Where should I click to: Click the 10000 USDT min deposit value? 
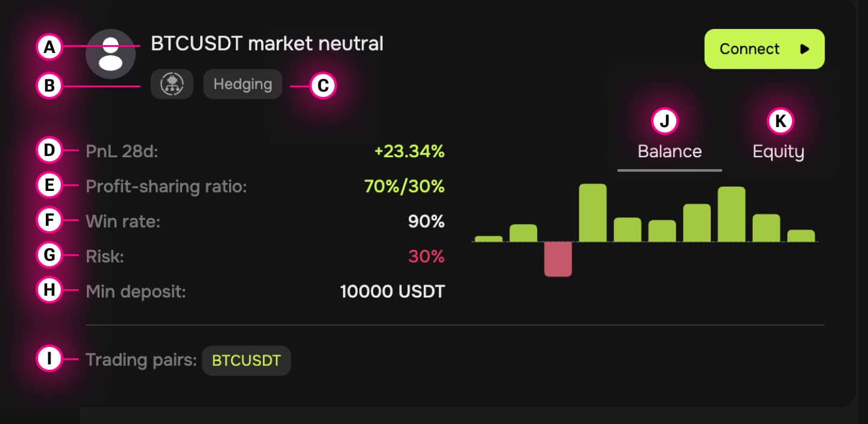[x=392, y=292]
